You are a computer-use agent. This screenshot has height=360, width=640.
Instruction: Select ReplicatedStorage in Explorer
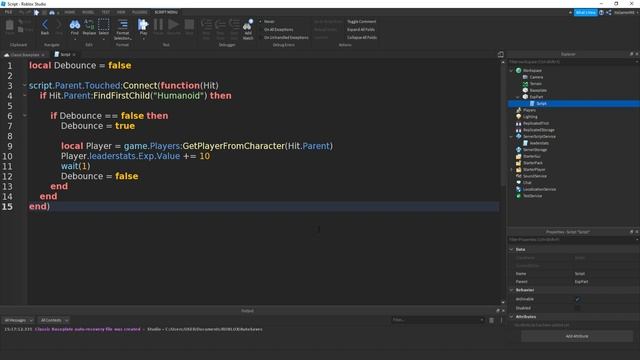tap(538, 130)
